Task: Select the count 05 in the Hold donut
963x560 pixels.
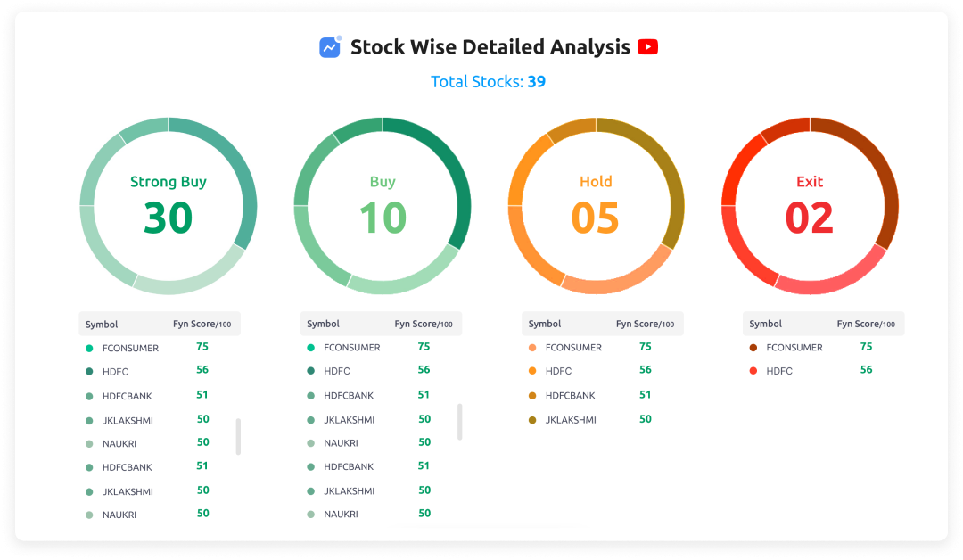Action: tap(595, 218)
